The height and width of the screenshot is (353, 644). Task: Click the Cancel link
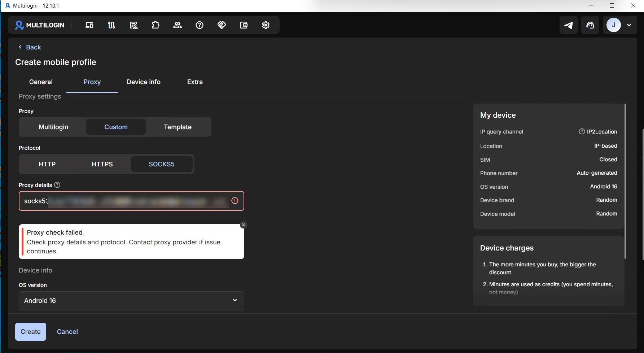pos(67,332)
